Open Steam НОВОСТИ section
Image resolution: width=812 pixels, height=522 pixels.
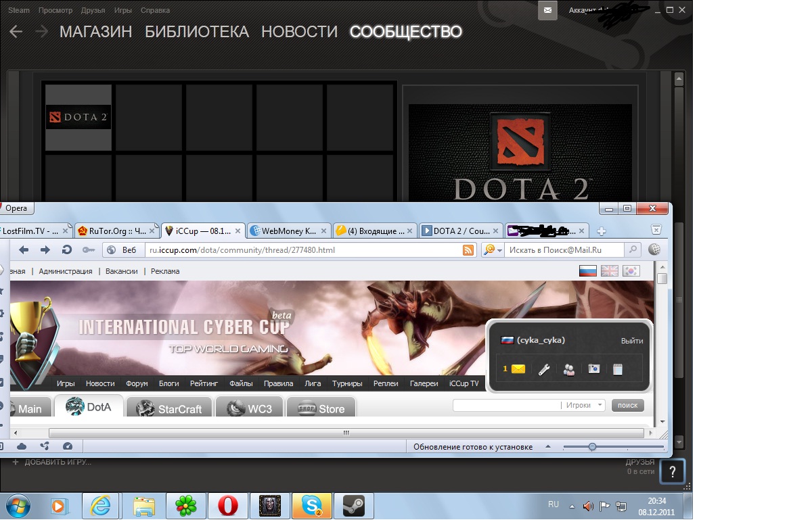point(299,32)
